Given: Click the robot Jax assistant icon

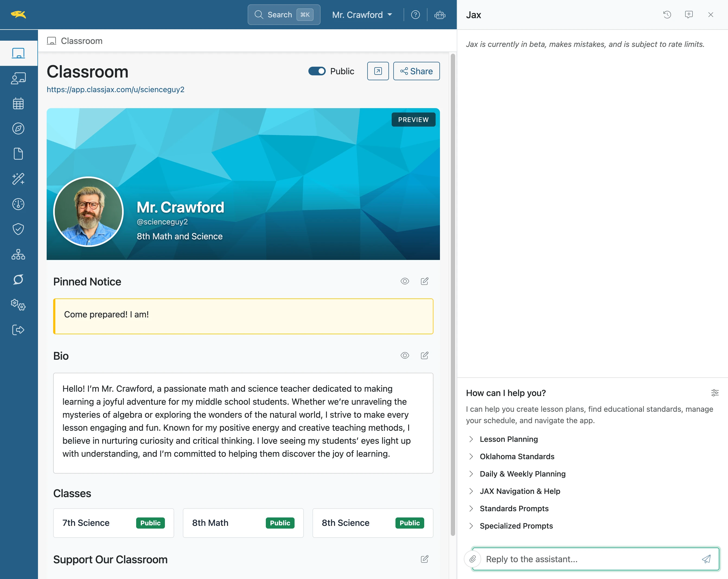Looking at the screenshot, I should coord(440,15).
